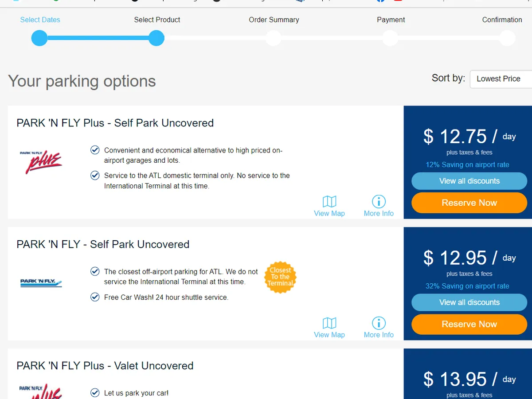532x399 pixels.
Task: Click checkmark beside 'Let us park your car!'
Action: point(95,393)
